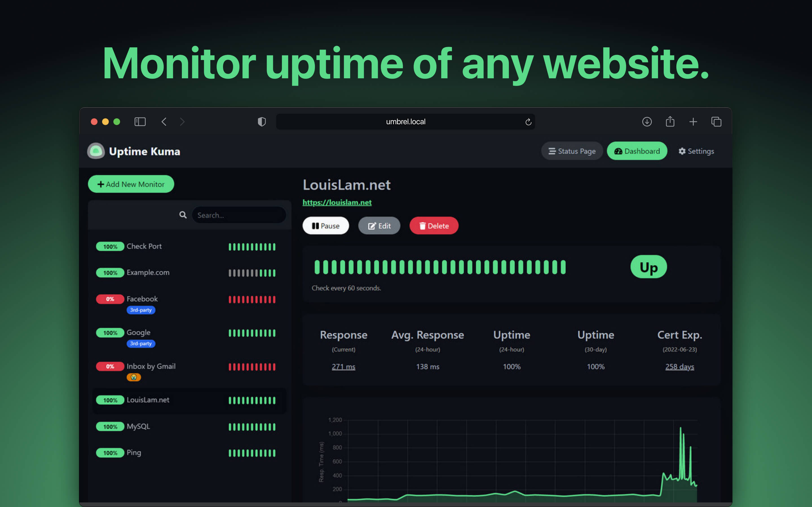Click the latest heartbeat bar for LouisLam.net
Viewport: 812px width, 507px height.
pos(563,266)
